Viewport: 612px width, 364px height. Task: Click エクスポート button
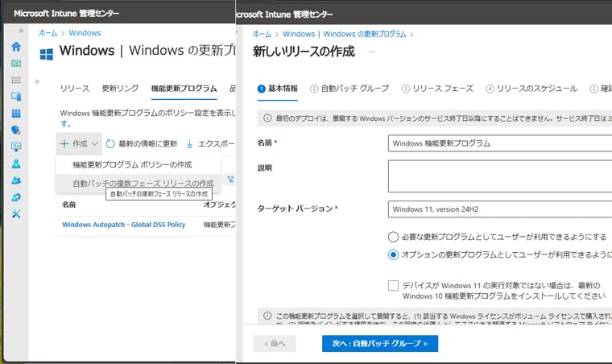click(210, 144)
